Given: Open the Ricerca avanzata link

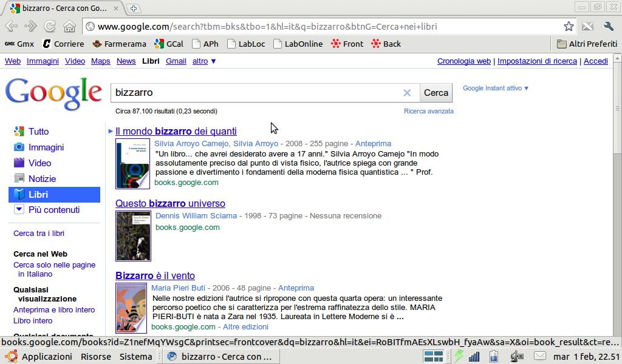Looking at the screenshot, I should click(x=429, y=111).
